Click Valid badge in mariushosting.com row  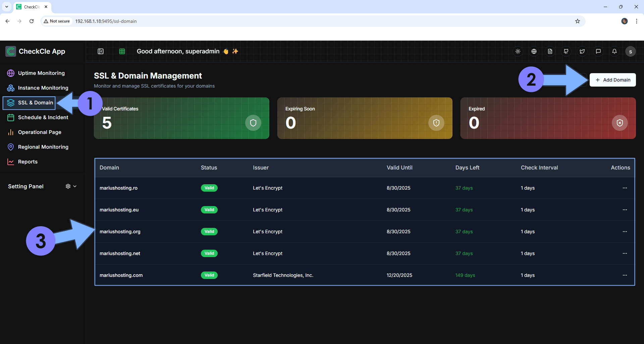click(x=209, y=275)
